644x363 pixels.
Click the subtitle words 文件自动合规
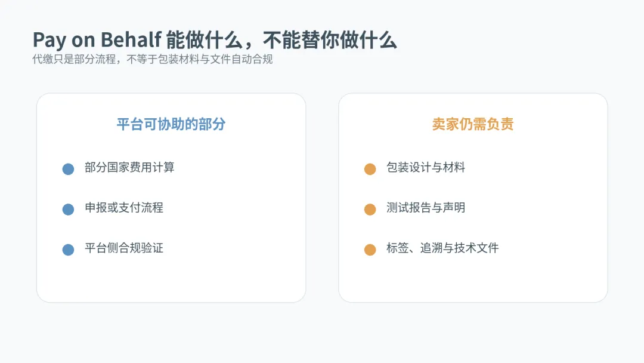(241, 59)
